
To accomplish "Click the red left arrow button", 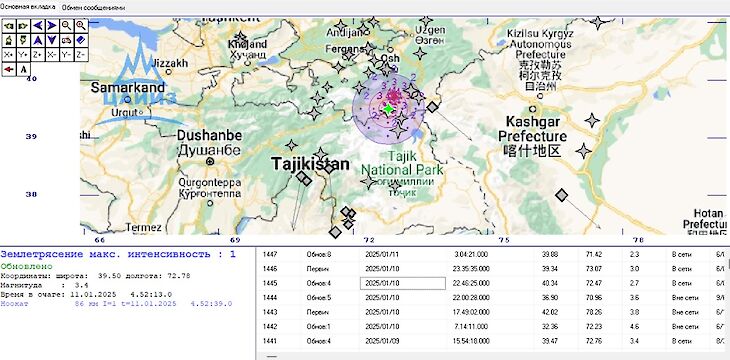I will [x=8, y=69].
